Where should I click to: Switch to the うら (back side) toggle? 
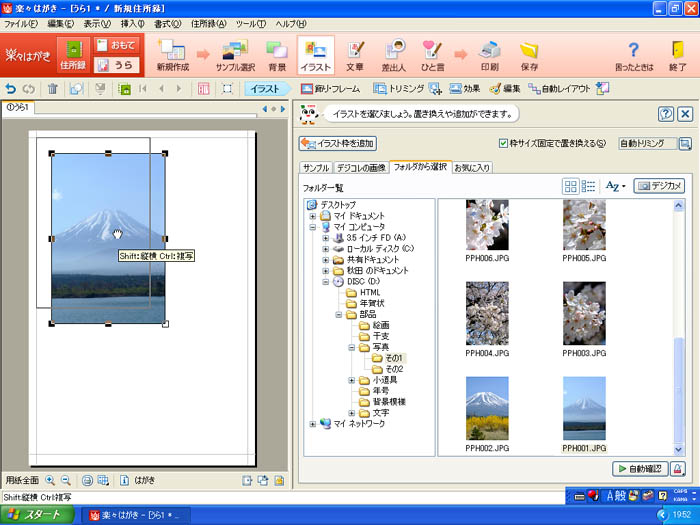coord(116,65)
